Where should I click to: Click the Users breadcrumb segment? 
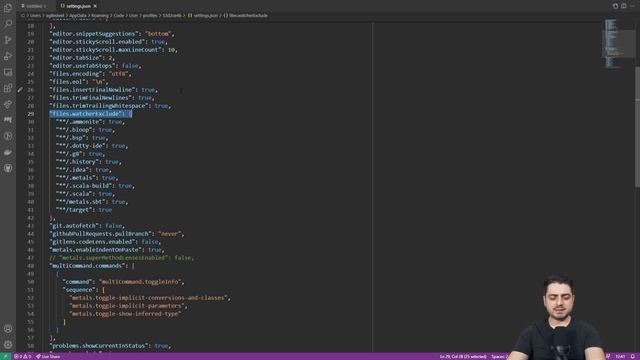35,16
